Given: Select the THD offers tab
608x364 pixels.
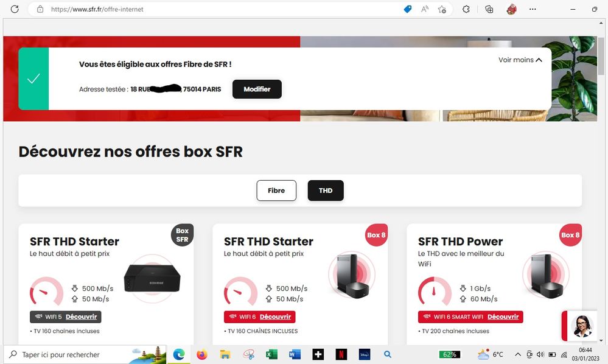Looking at the screenshot, I should tap(326, 191).
